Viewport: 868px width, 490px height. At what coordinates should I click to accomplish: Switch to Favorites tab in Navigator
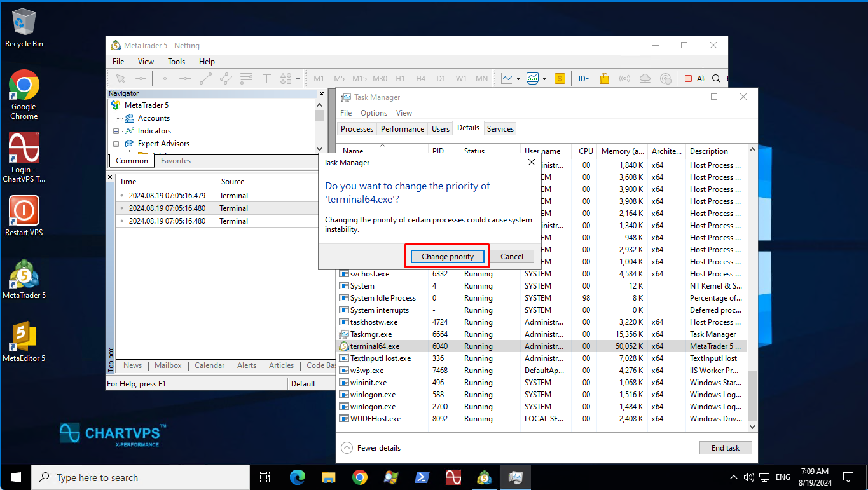pos(176,161)
